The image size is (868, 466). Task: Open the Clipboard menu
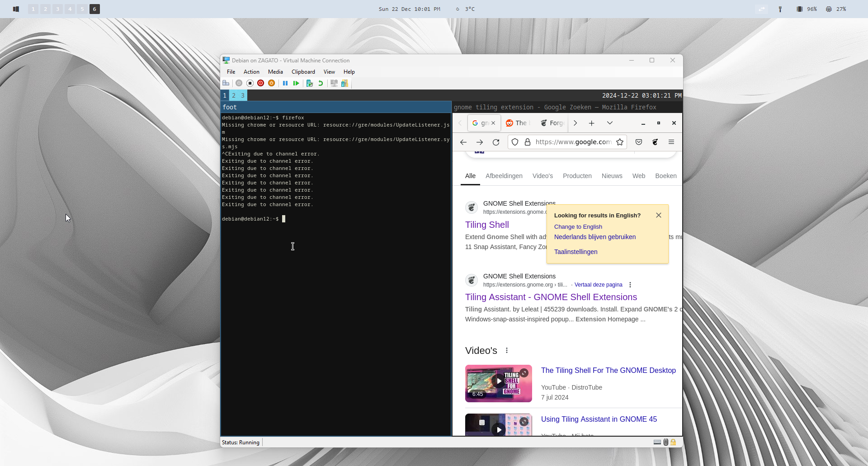[x=303, y=72]
